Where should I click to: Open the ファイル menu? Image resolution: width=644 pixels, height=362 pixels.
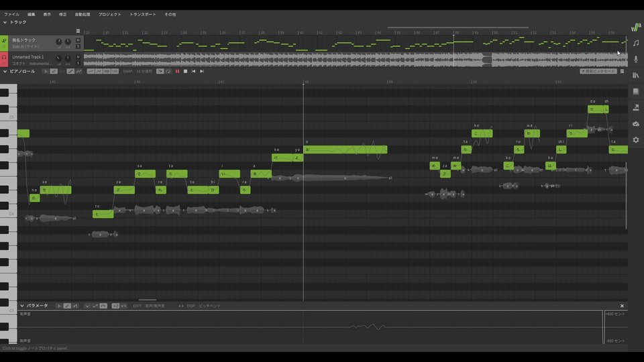[11, 14]
